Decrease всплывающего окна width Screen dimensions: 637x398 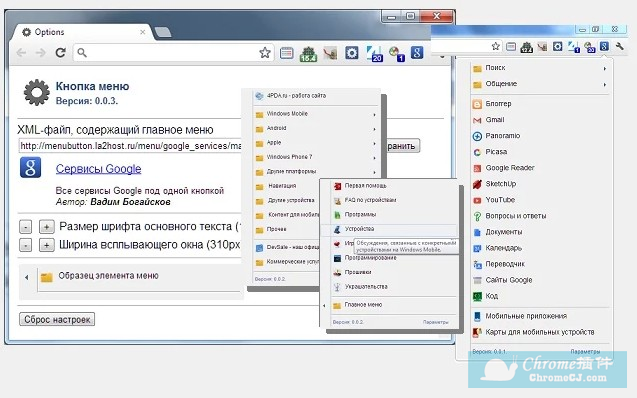coord(26,245)
